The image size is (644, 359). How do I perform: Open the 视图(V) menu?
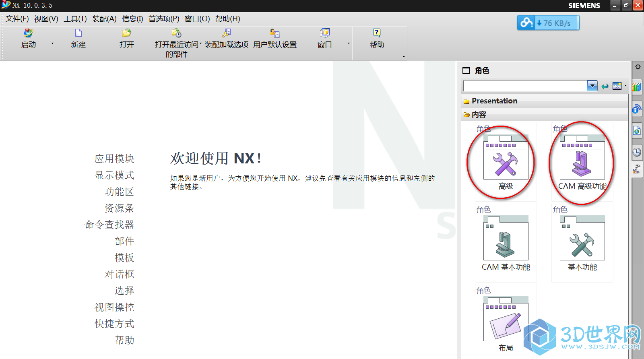[46, 19]
